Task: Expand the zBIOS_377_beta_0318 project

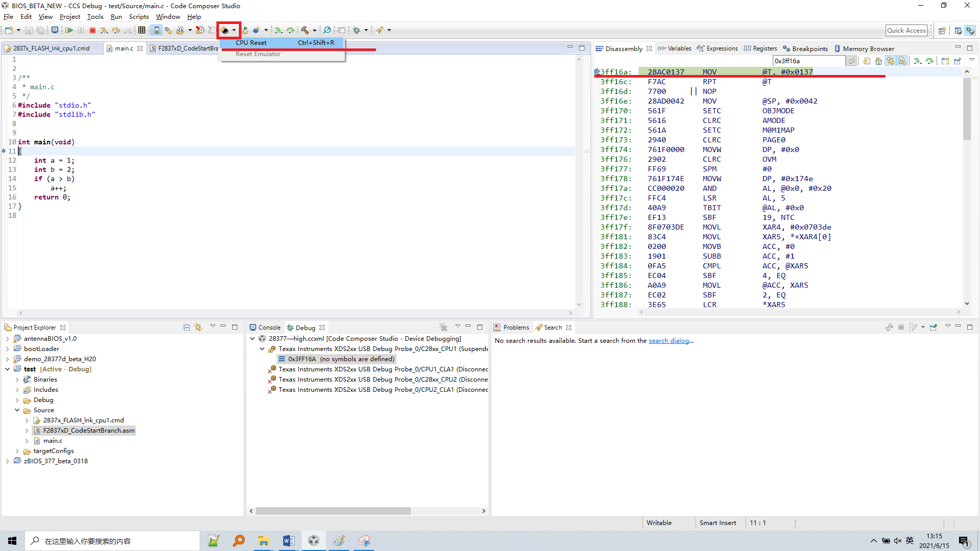Action: pyautogui.click(x=7, y=461)
